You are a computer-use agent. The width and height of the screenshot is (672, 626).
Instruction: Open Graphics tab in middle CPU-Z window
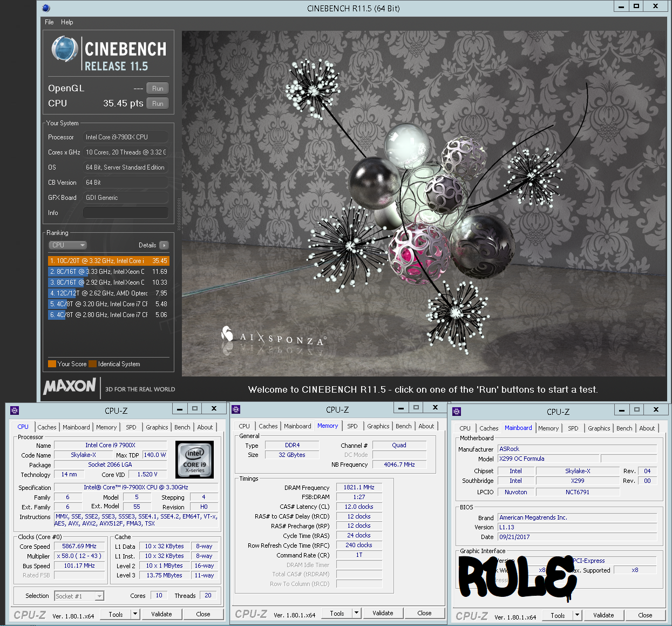coord(378,426)
